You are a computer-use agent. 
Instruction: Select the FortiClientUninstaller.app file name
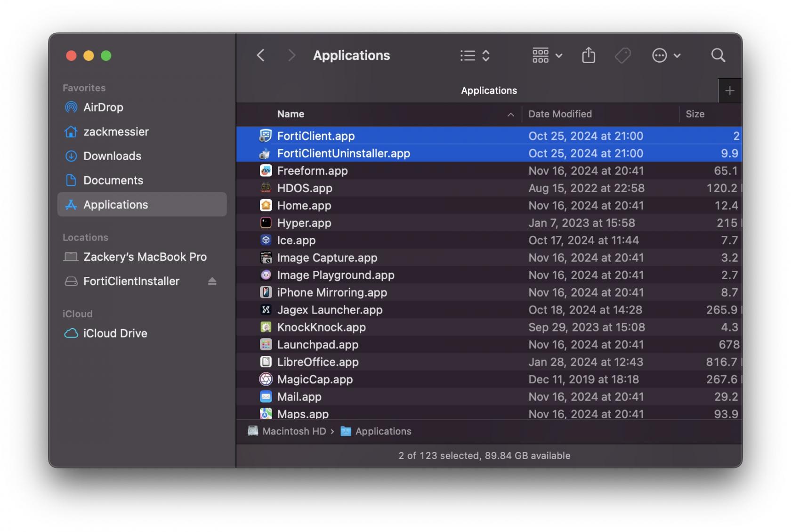(x=343, y=153)
